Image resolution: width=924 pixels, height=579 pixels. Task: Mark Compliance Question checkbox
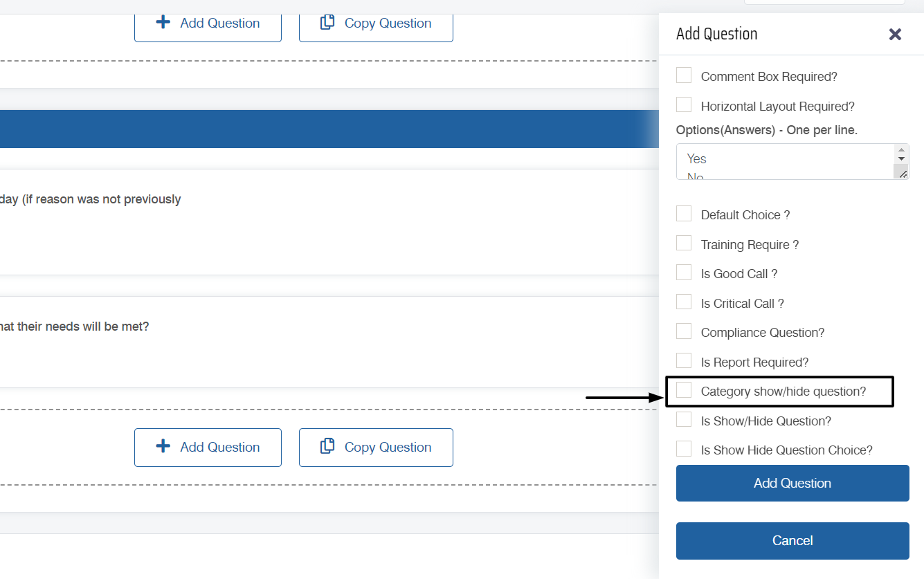(x=684, y=331)
